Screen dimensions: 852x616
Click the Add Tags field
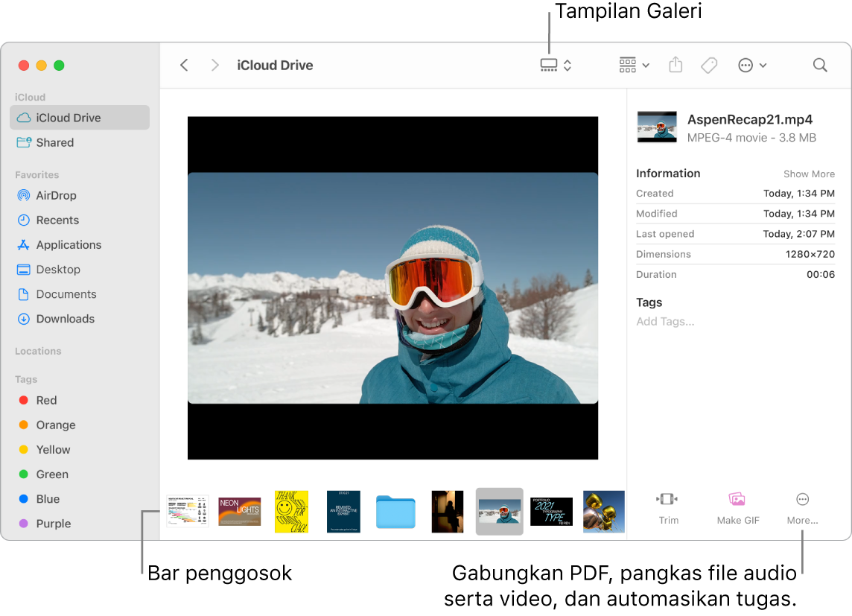click(665, 321)
